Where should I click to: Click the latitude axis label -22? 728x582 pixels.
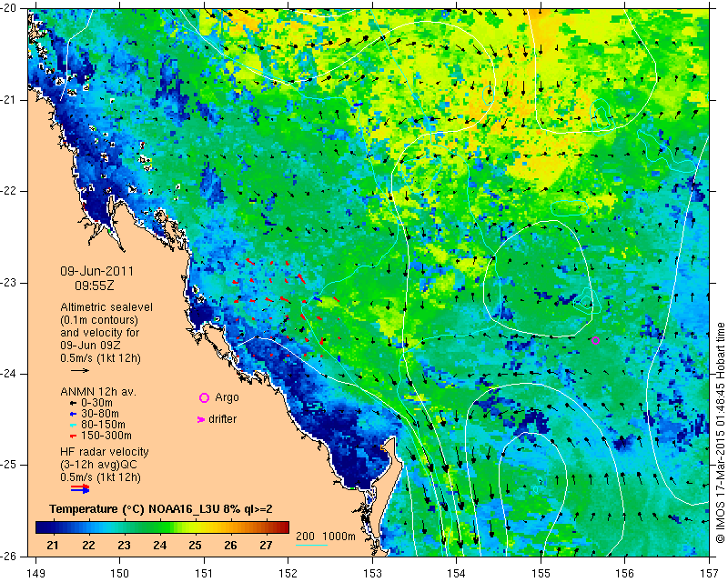point(8,191)
